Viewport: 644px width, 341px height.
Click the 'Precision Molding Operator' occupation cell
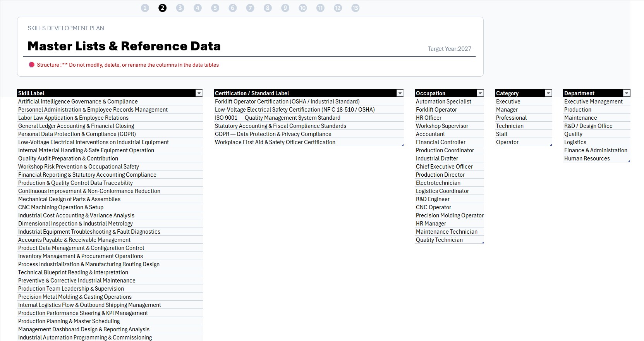click(449, 215)
